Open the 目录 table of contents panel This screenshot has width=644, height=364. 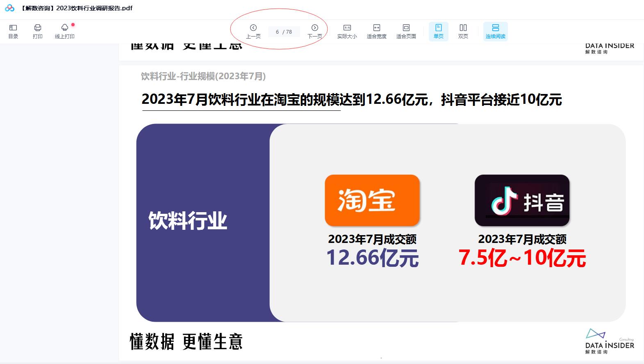click(x=13, y=31)
